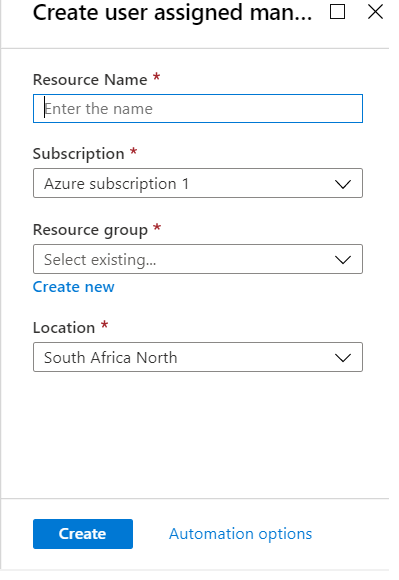Viewport: 399px width, 580px height.
Task: Open the Subscription dropdown
Action: pos(198,183)
